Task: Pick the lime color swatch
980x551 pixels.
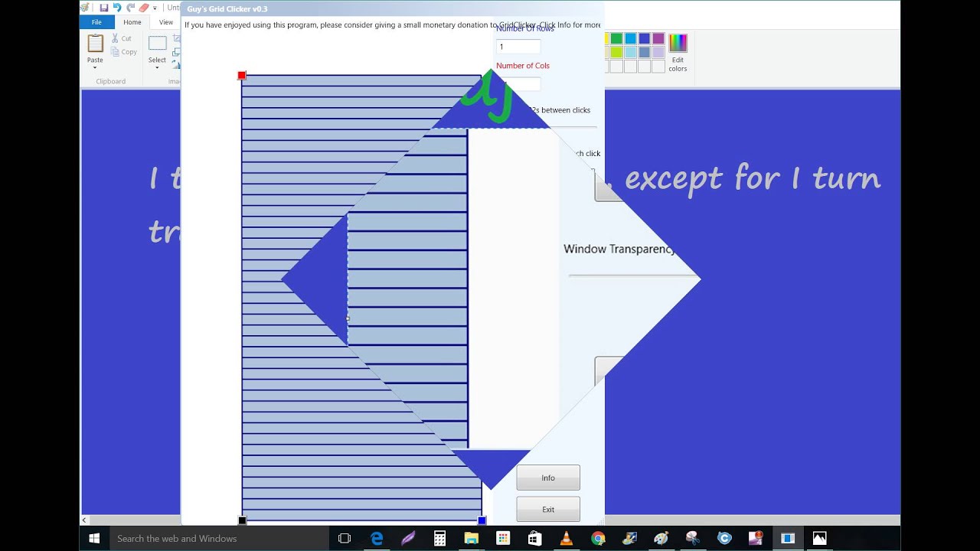Action: point(616,53)
